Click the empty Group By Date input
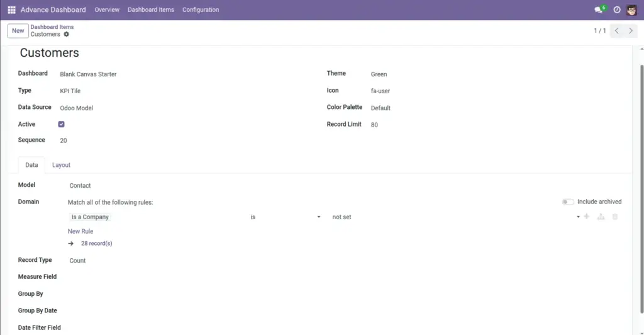This screenshot has height=335, width=644. [345, 310]
